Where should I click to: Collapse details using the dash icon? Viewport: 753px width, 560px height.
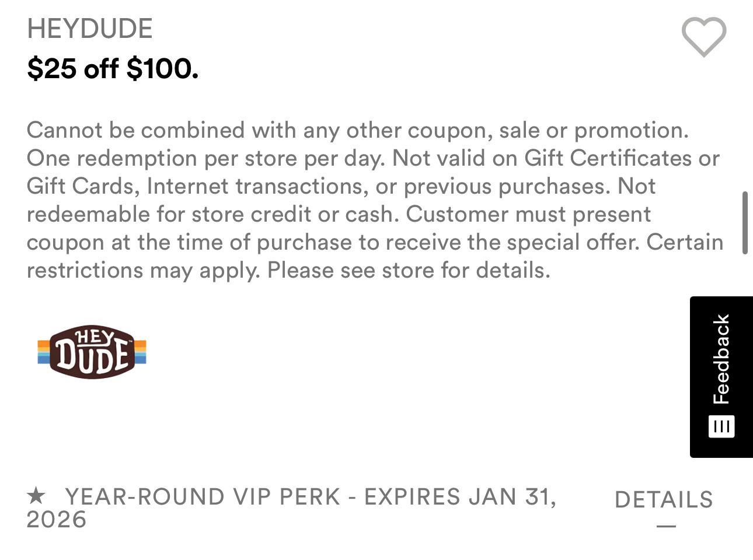(x=666, y=526)
